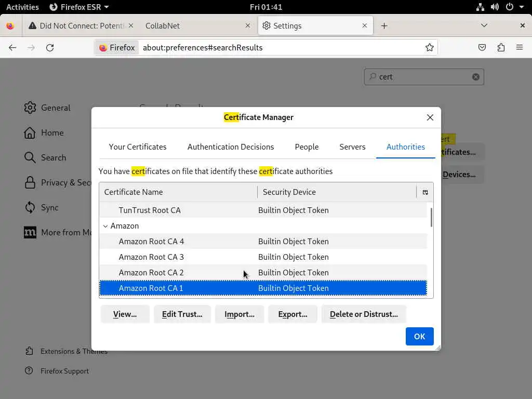This screenshot has width=532, height=399.
Task: Switch to Authentication Decisions tab
Action: [231, 147]
